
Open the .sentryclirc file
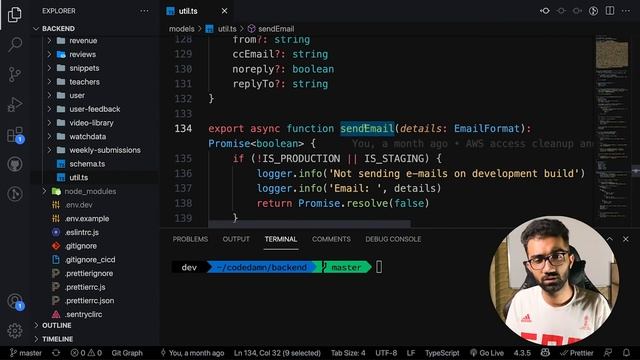click(84, 314)
